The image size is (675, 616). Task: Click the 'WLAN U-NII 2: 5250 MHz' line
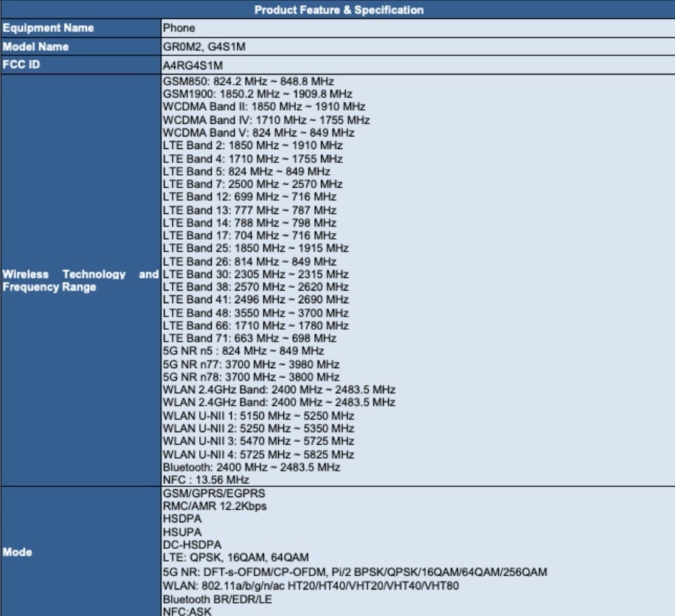(258, 429)
